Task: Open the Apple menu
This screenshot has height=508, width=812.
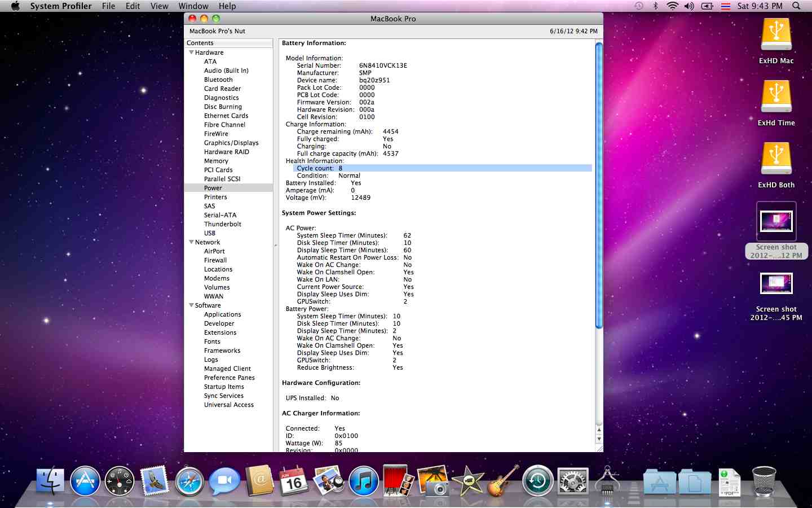Action: pyautogui.click(x=15, y=6)
